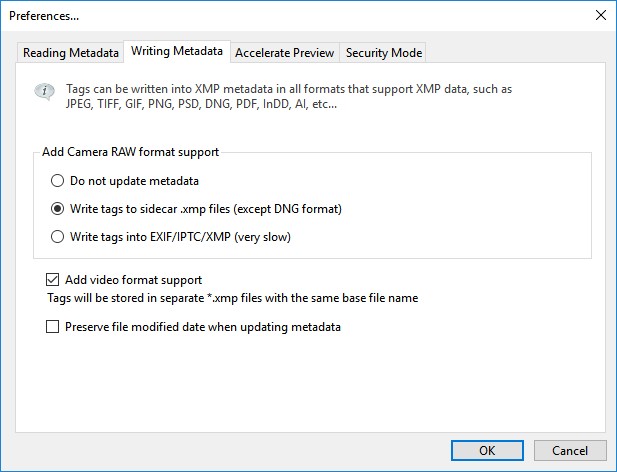Disable Add video format support checkbox
The width and height of the screenshot is (617, 472).
[53, 280]
